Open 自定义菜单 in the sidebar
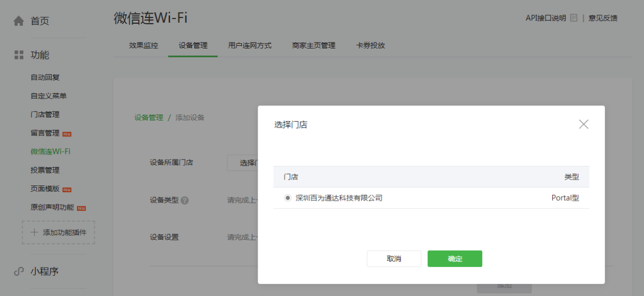This screenshot has height=296, width=644. (x=48, y=96)
